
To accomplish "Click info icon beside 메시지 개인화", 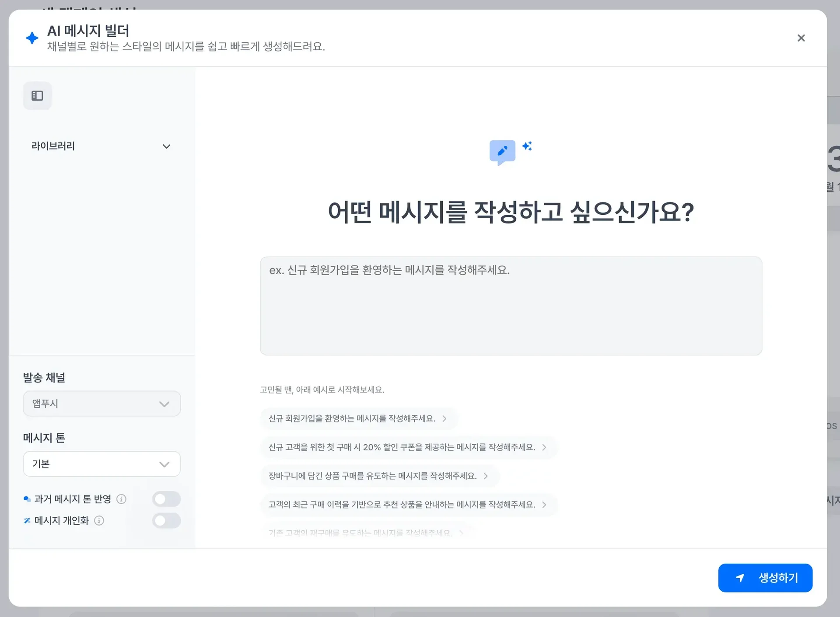I will tap(99, 520).
